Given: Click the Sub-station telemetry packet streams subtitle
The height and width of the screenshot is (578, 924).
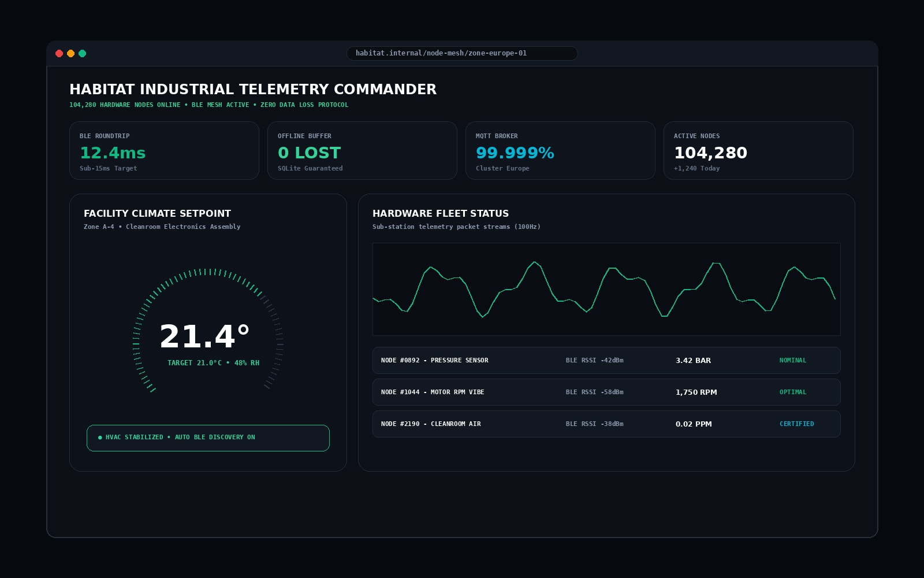Looking at the screenshot, I should pos(456,227).
